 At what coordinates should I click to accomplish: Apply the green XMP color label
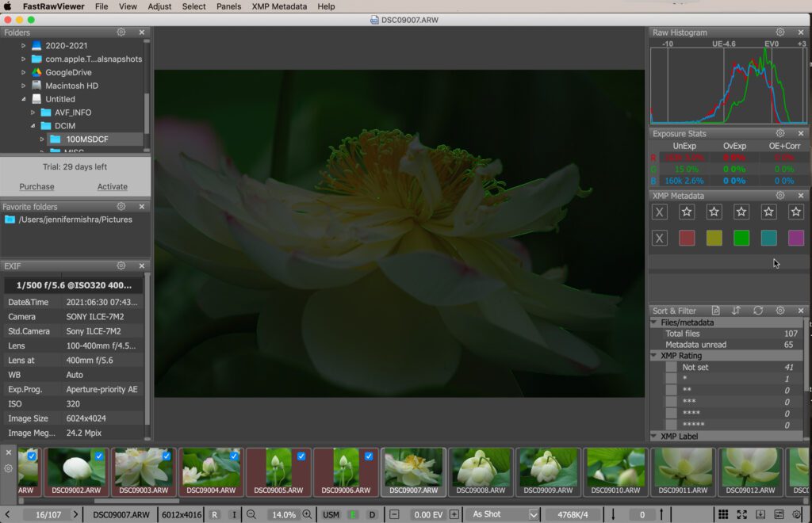point(741,238)
